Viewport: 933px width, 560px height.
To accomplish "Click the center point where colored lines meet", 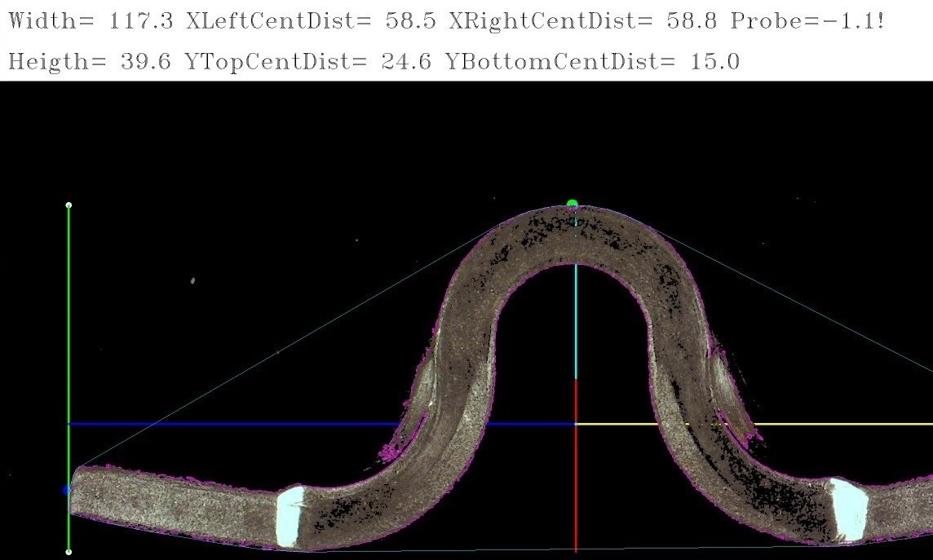I will pos(576,424).
